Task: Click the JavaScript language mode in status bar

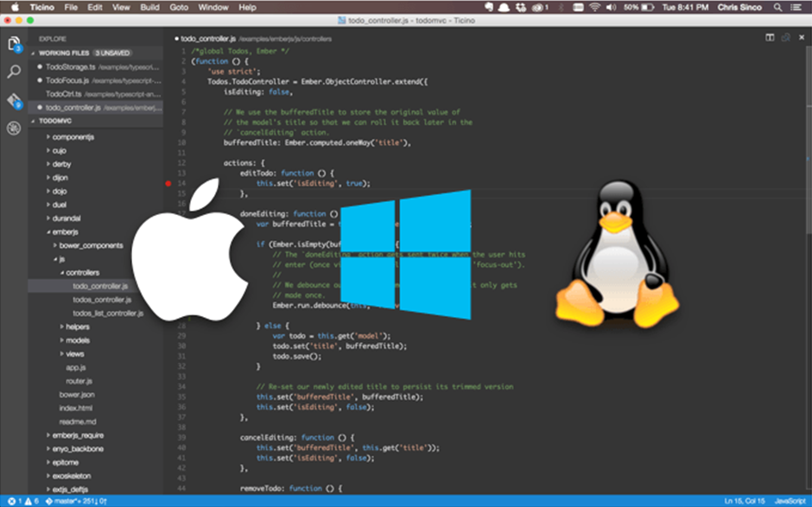Action: [790, 501]
